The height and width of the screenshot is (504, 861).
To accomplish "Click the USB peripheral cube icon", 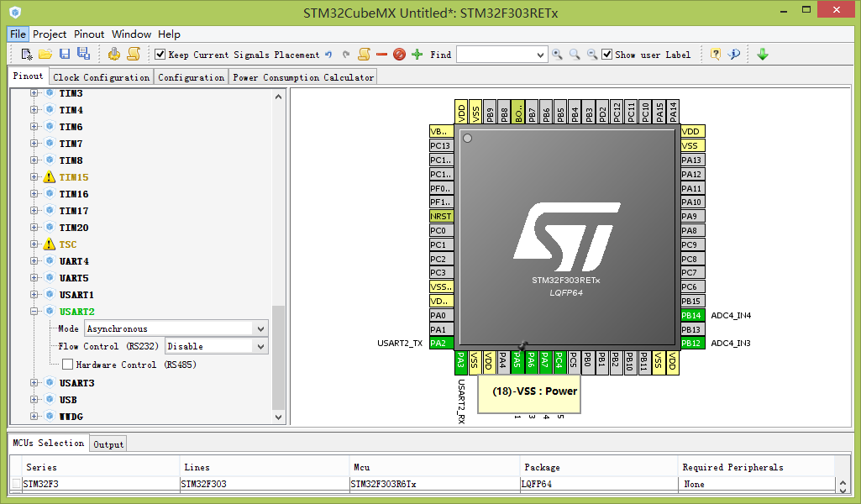I will [x=50, y=399].
